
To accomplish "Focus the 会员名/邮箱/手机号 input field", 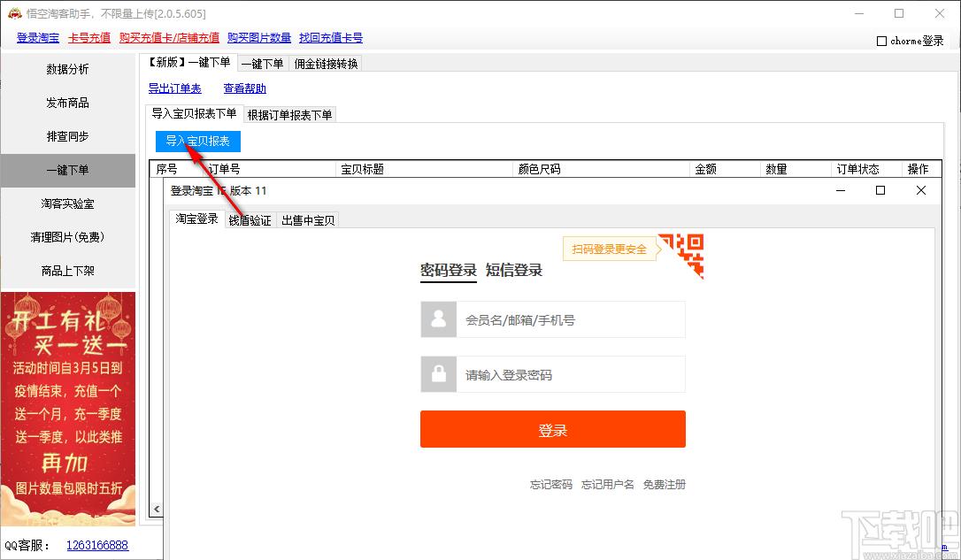I will (571, 319).
